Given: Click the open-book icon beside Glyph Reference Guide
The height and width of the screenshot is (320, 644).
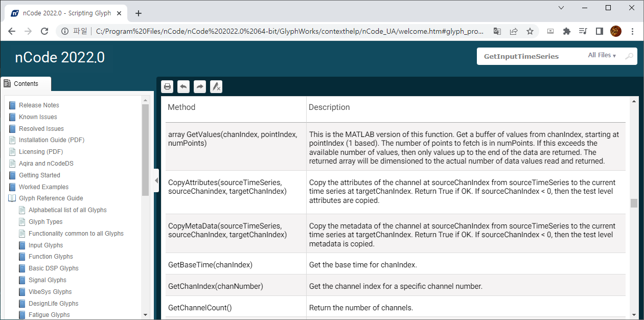Looking at the screenshot, I should point(12,198).
